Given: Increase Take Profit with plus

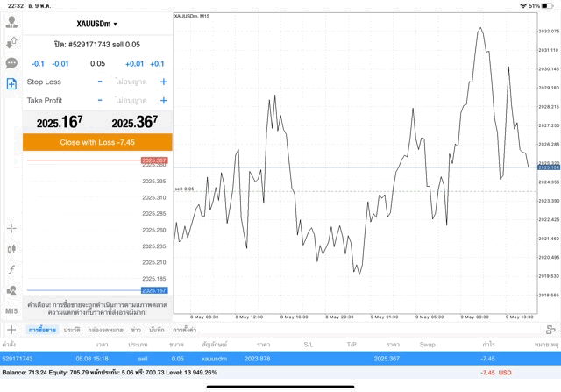Looking at the screenshot, I should click(164, 100).
